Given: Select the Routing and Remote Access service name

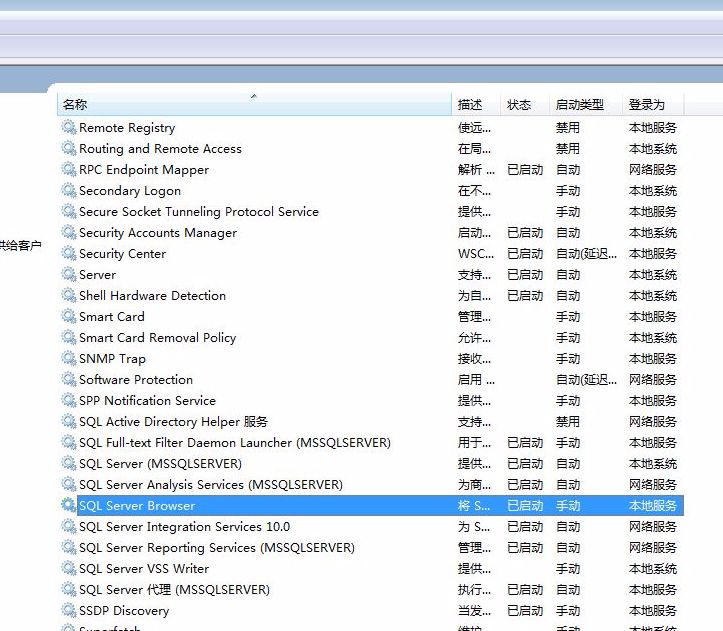Looking at the screenshot, I should click(x=160, y=149).
